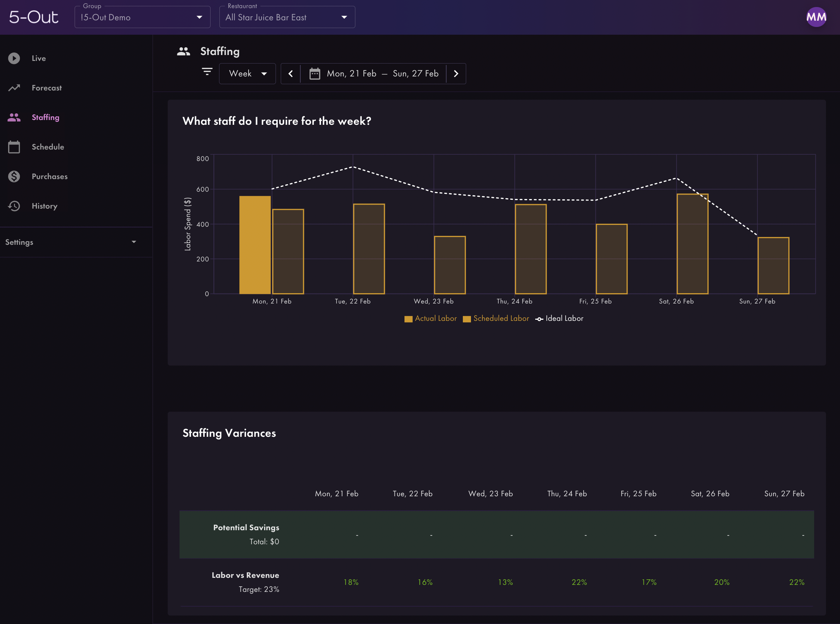Click the Forecast trend-line icon
Viewport: 840px width, 624px height.
click(x=14, y=88)
